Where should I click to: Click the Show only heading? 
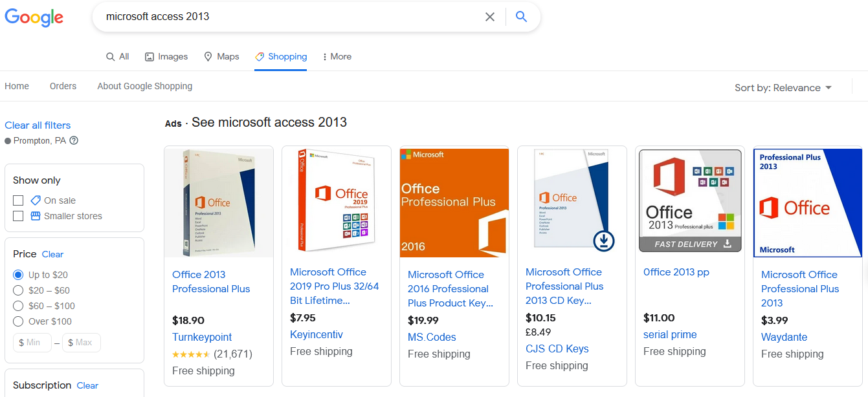(x=37, y=180)
